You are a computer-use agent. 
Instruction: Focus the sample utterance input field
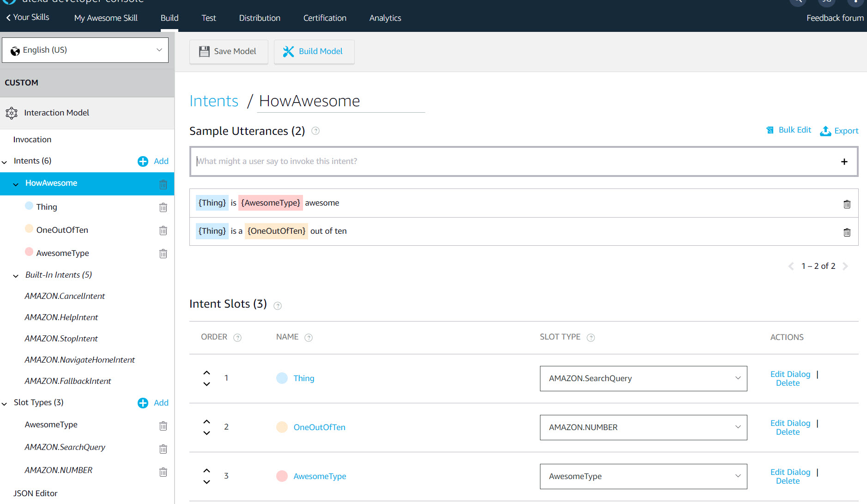click(513, 161)
